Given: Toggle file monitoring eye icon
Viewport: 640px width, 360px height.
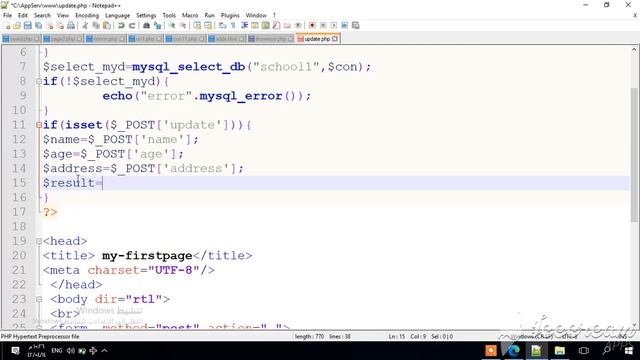Looking at the screenshot, I should pos(298,25).
